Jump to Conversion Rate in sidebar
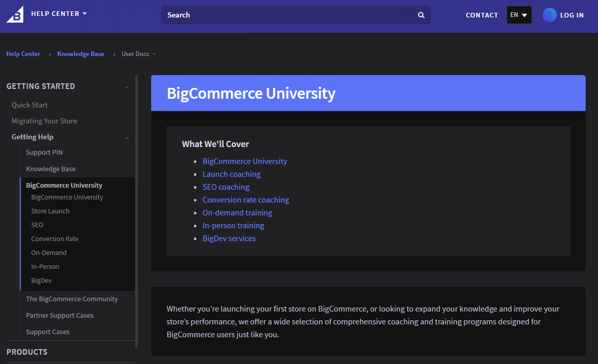The width and height of the screenshot is (598, 364). (55, 239)
